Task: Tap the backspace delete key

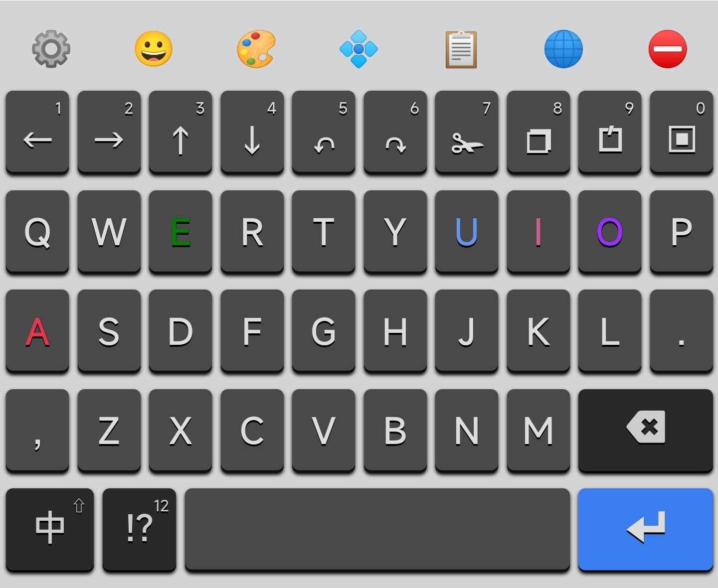Action: (x=646, y=430)
